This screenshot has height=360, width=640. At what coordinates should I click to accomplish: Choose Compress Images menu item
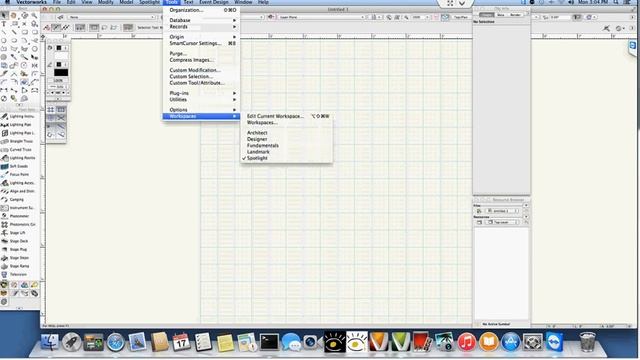pyautogui.click(x=201, y=60)
